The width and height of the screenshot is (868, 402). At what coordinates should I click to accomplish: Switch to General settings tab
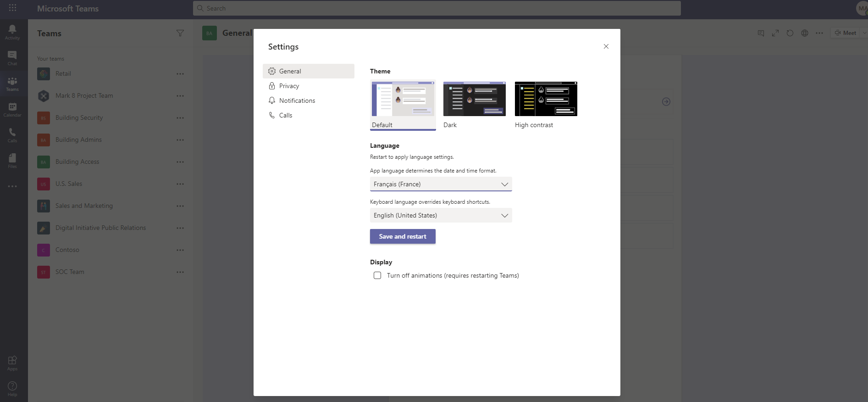[x=309, y=71]
